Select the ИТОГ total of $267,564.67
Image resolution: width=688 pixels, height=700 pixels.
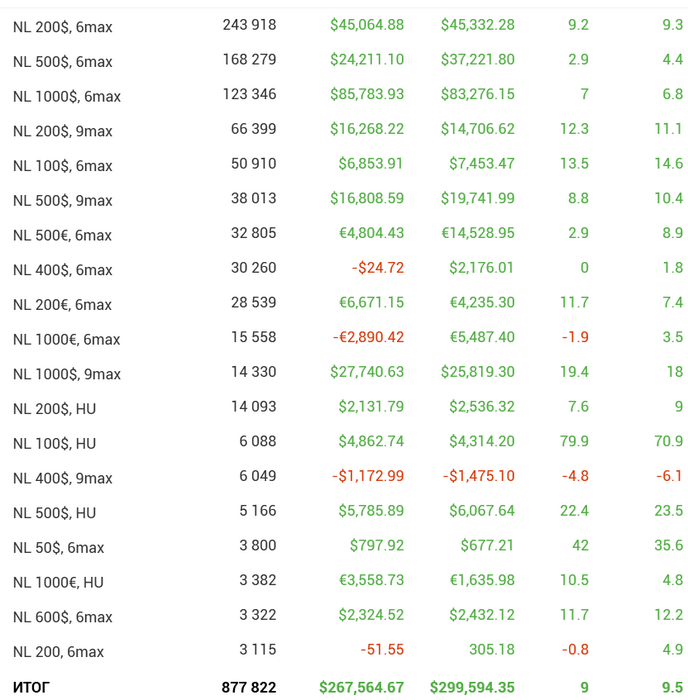(361, 687)
